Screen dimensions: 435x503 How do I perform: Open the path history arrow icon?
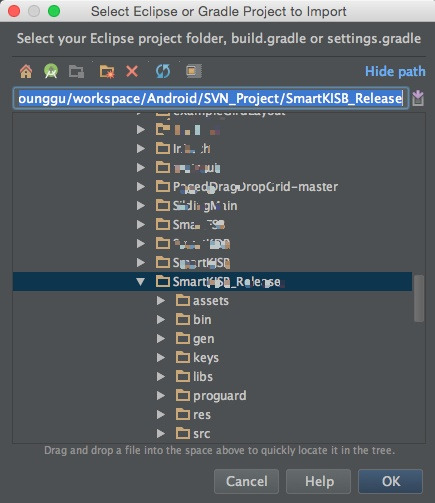click(x=418, y=98)
